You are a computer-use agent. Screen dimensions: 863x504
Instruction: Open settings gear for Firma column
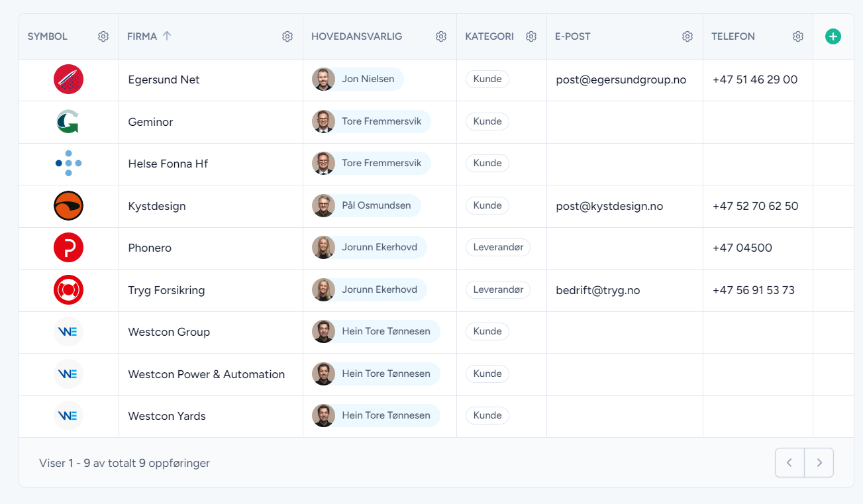point(287,36)
